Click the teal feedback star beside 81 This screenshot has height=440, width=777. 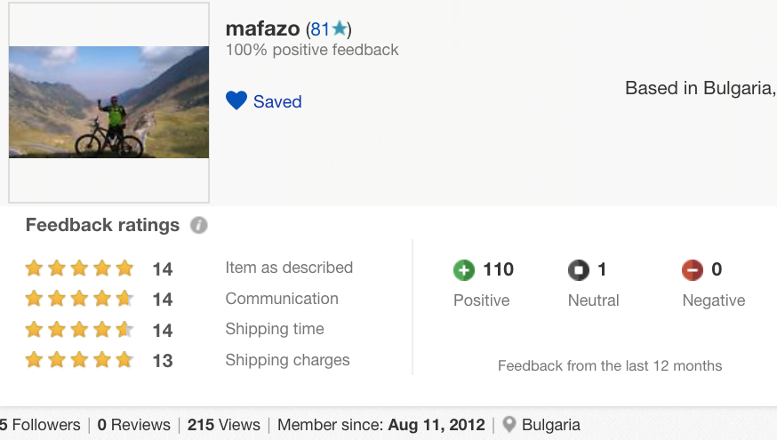pos(339,28)
